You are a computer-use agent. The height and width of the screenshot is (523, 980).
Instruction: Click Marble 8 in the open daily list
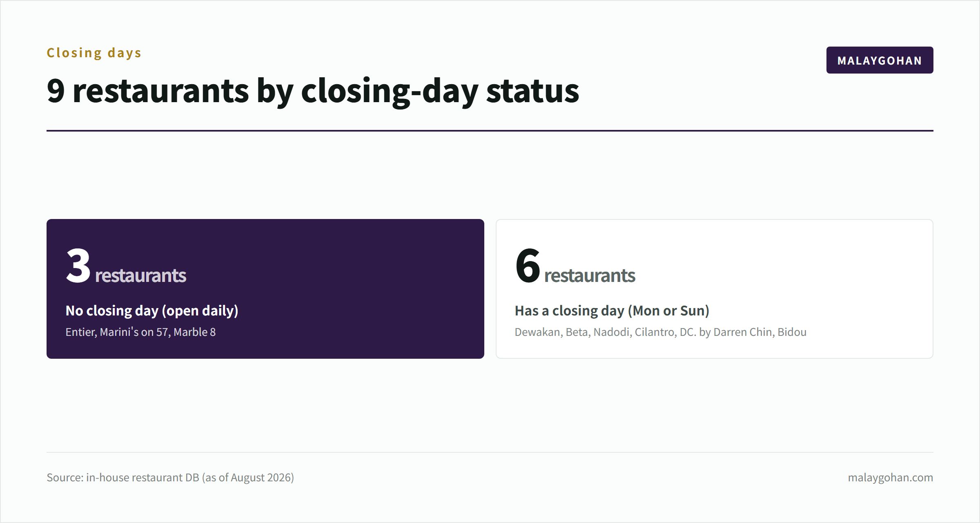pos(194,332)
